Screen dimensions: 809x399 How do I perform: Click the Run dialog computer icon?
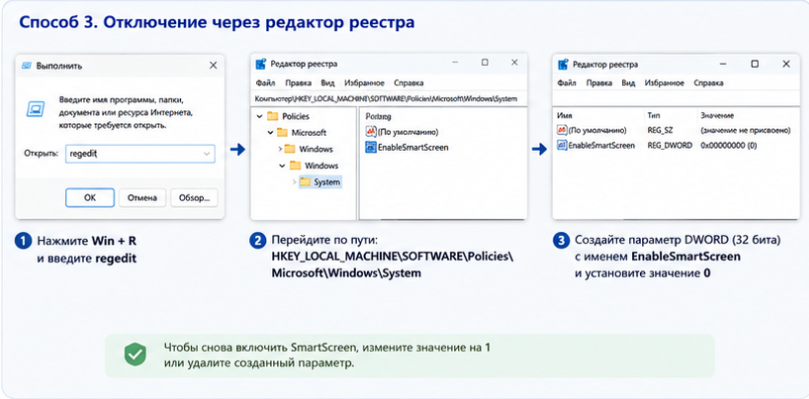click(x=35, y=109)
